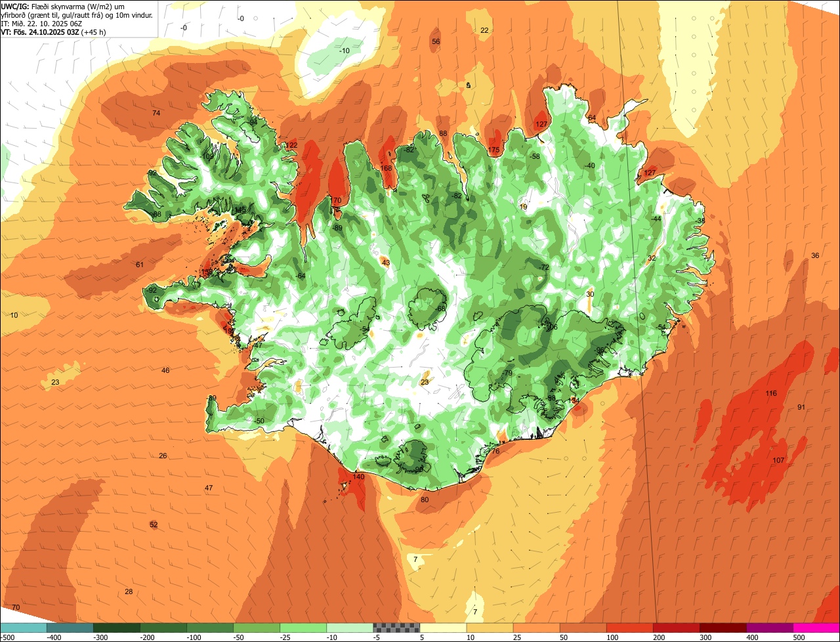Click the map value 38
This screenshot has width=840, height=642.
(x=701, y=221)
